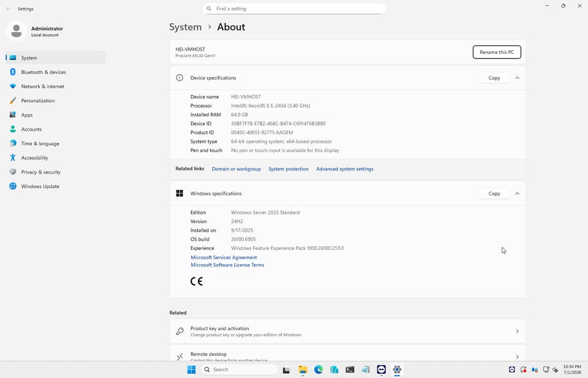Click the search magnifier in Find a setting

click(x=209, y=9)
